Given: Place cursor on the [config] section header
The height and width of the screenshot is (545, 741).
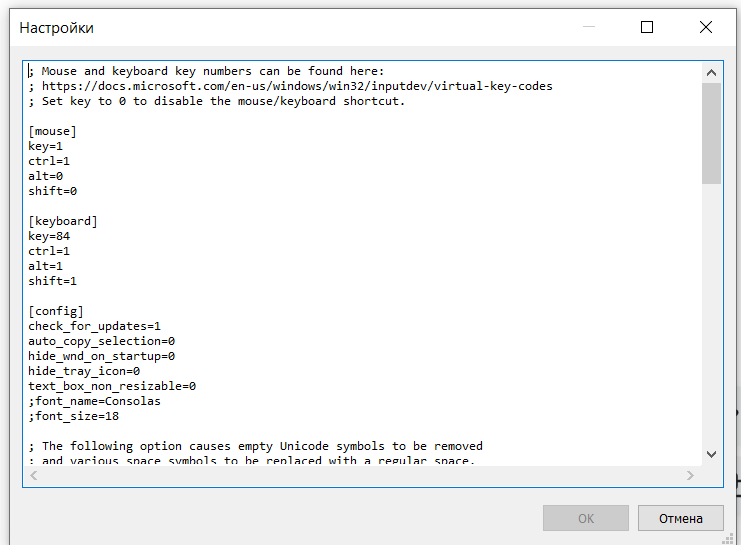Looking at the screenshot, I should pyautogui.click(x=56, y=311).
